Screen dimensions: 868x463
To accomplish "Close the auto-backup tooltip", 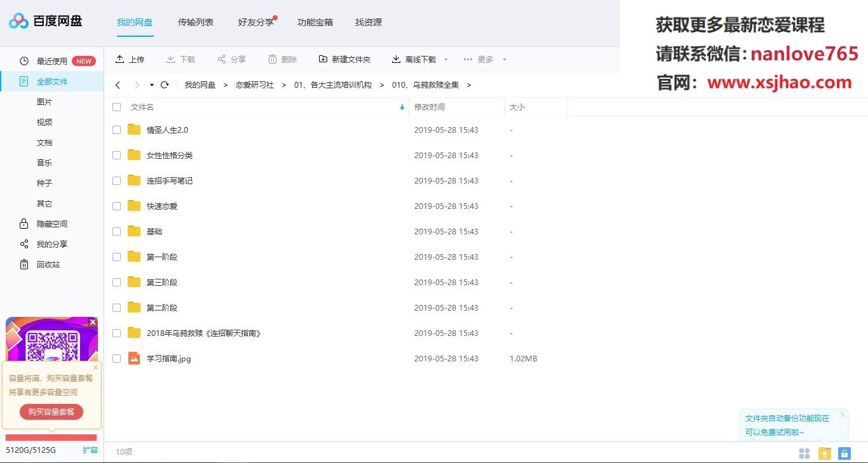I will point(843,415).
